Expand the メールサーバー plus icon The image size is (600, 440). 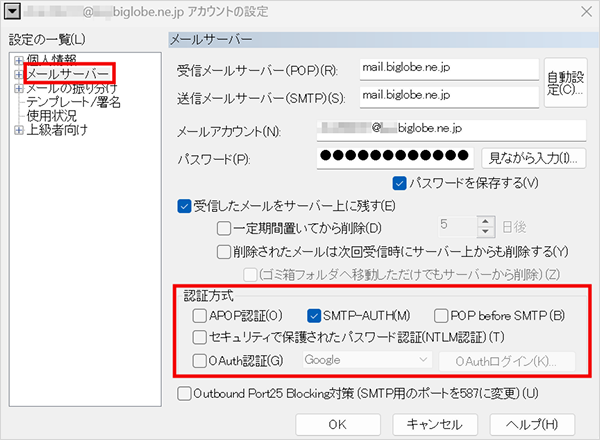coord(18,74)
